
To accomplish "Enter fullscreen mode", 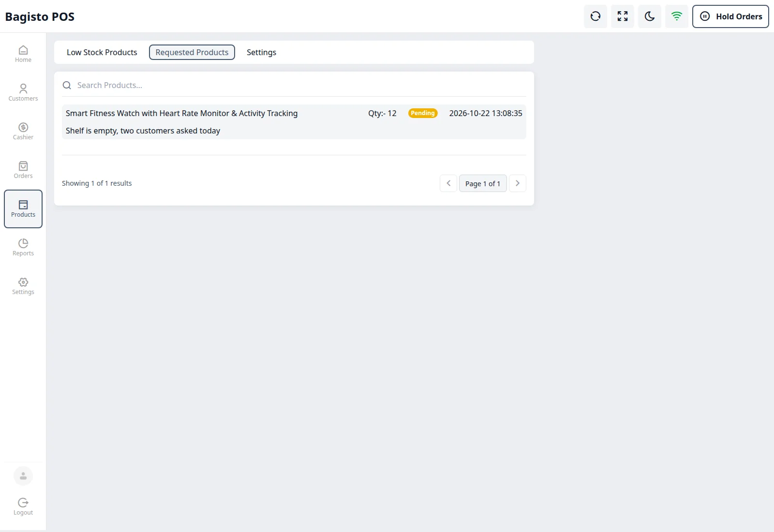I will 623,16.
